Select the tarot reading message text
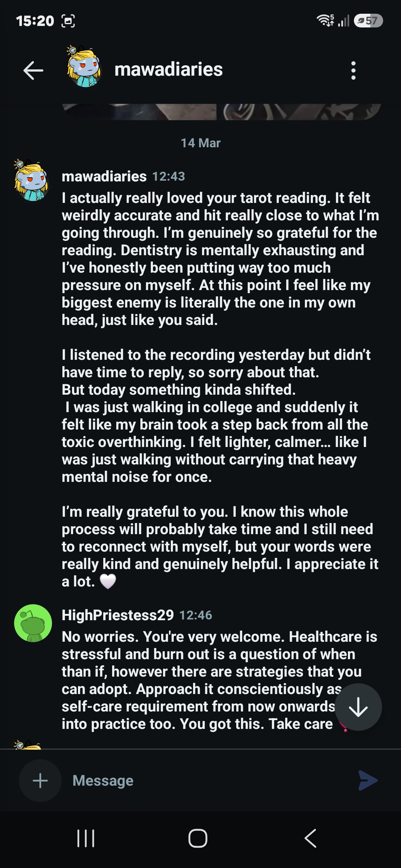 pyautogui.click(x=220, y=389)
